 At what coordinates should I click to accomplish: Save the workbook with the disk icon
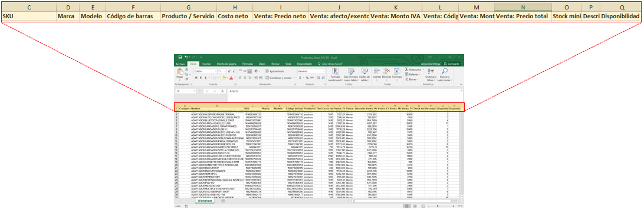pos(180,57)
